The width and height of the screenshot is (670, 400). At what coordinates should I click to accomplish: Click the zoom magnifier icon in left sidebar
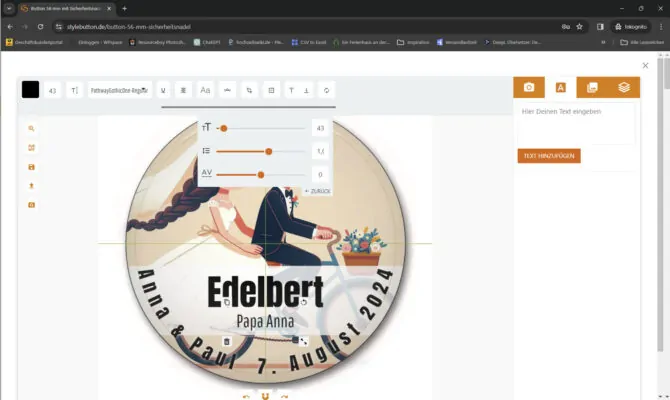coord(31,128)
